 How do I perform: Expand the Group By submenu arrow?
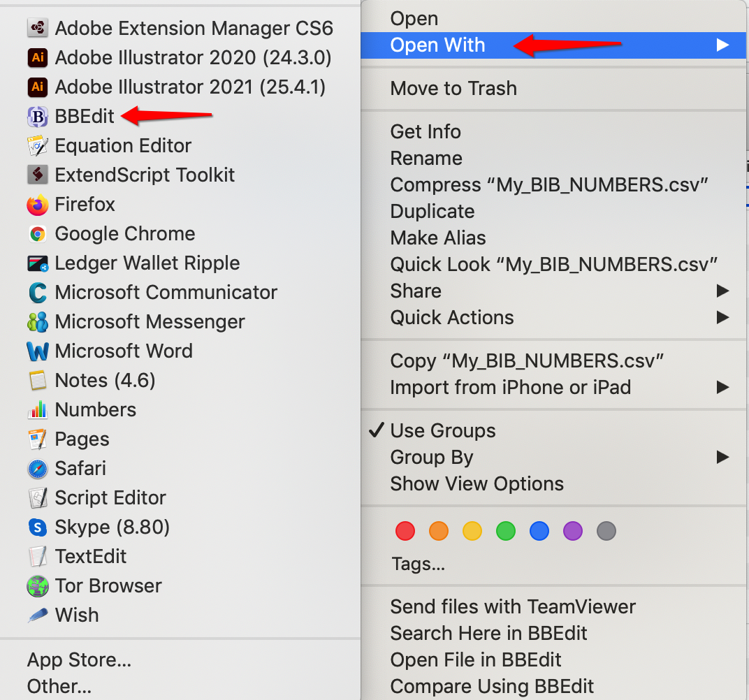722,458
